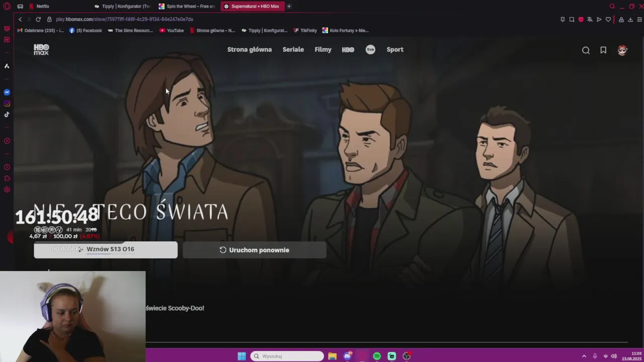The width and height of the screenshot is (644, 362).
Task: Switch to the Tipply Konfigurator tab
Action: [x=122, y=6]
